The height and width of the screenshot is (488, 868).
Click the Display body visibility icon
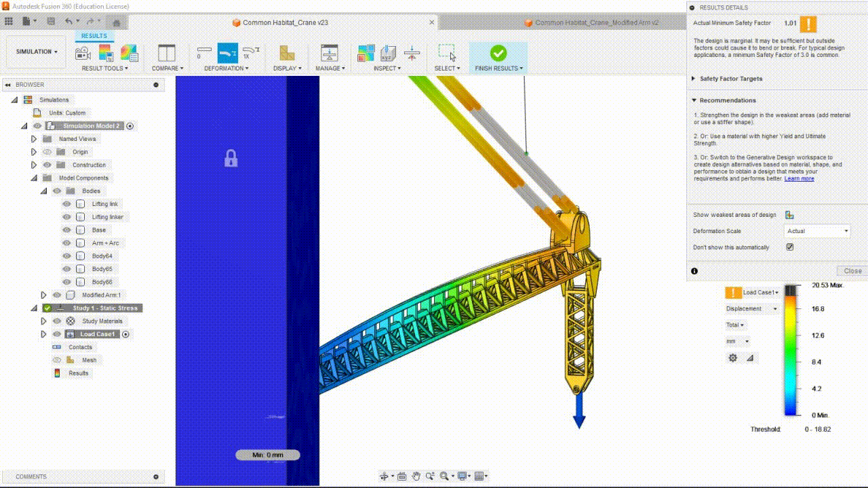point(287,53)
